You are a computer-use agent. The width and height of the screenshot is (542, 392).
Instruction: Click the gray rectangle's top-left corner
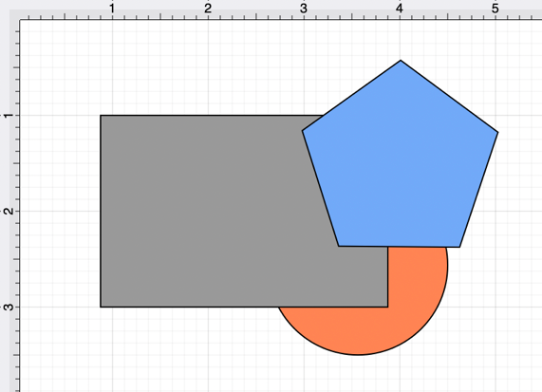pos(101,116)
